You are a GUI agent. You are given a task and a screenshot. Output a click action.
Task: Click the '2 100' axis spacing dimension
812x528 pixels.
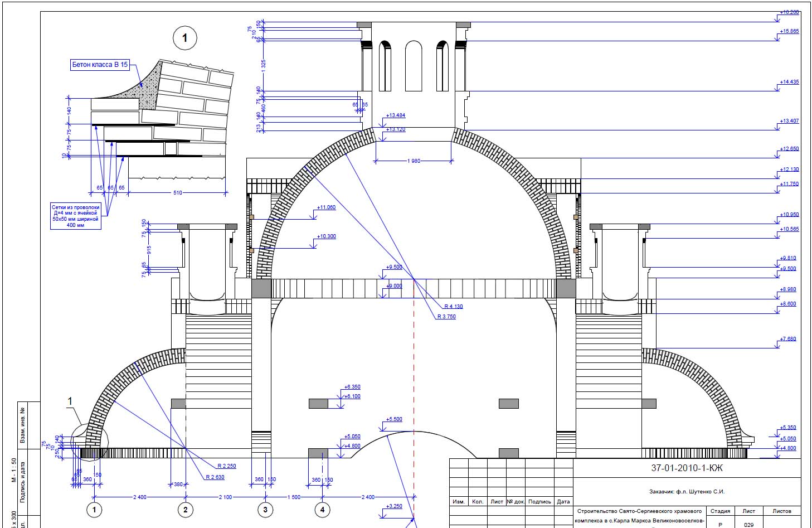225,497
